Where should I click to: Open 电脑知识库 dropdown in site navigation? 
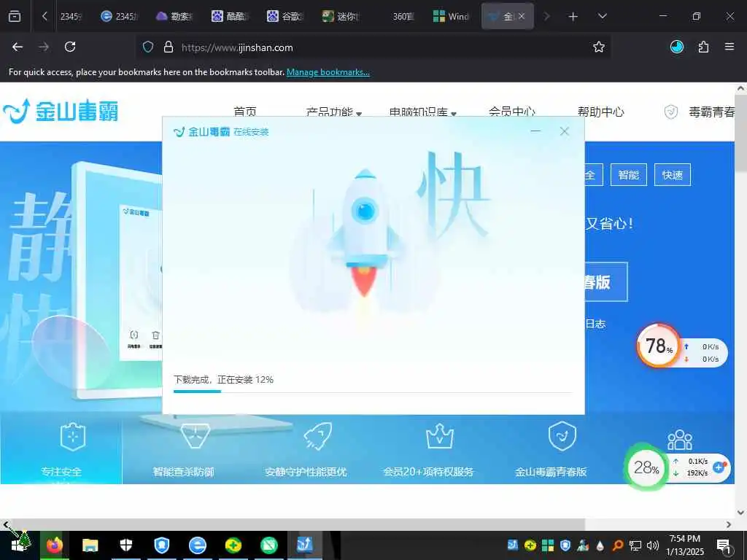click(x=422, y=112)
